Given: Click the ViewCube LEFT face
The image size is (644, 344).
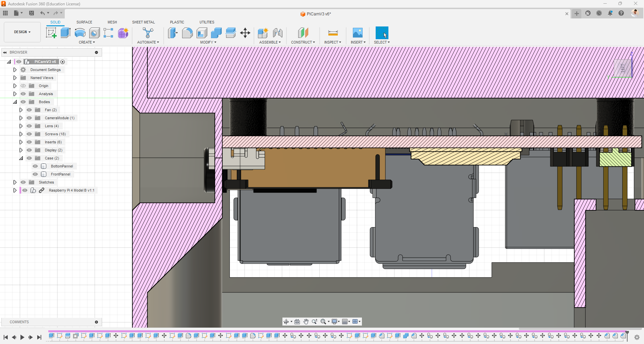Looking at the screenshot, I should click(623, 68).
